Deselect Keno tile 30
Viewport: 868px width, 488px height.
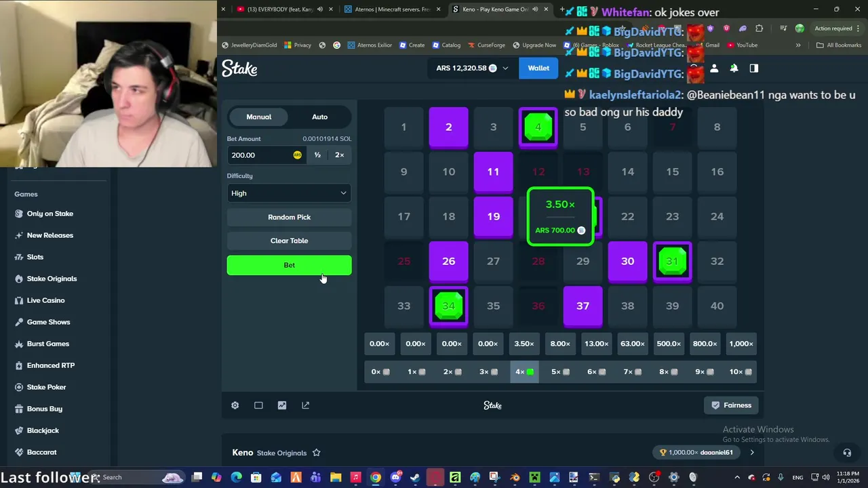click(x=627, y=261)
